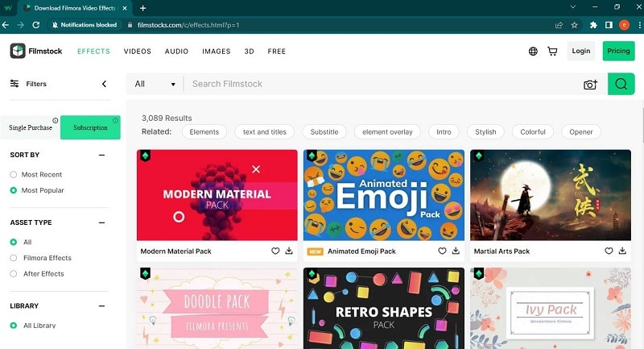Collapse the ASSET TYPE section
The height and width of the screenshot is (349, 644).
point(102,222)
